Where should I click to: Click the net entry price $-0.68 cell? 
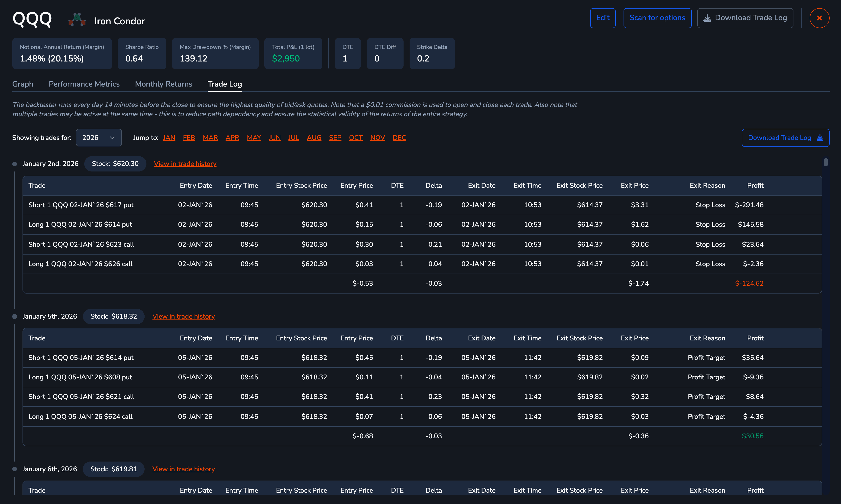pyautogui.click(x=362, y=436)
